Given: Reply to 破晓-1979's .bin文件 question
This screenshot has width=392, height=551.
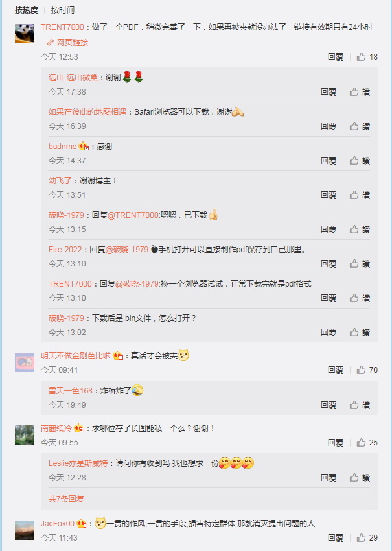Looking at the screenshot, I should coord(329,333).
